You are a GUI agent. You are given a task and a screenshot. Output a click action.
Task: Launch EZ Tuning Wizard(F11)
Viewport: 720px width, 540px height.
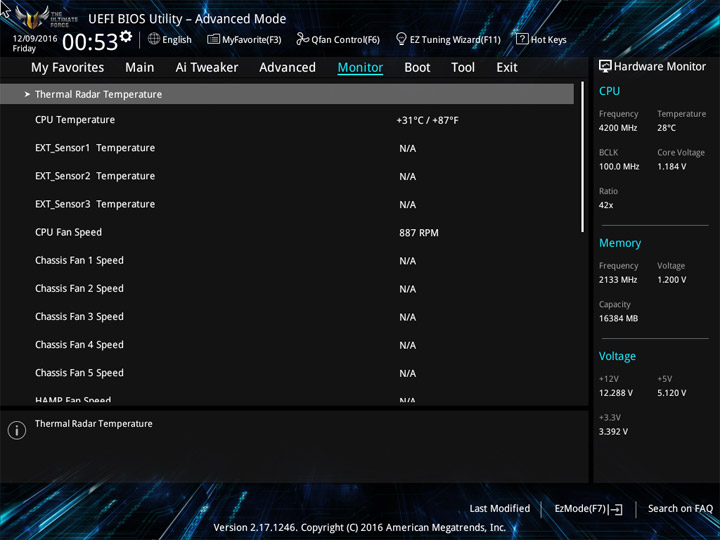[448, 39]
